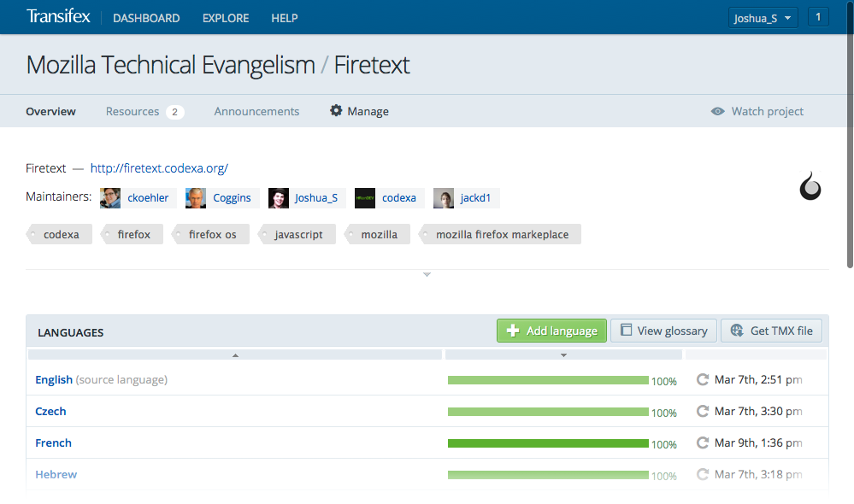The image size is (854, 504).
Task: Click Watch project link
Action: [757, 111]
